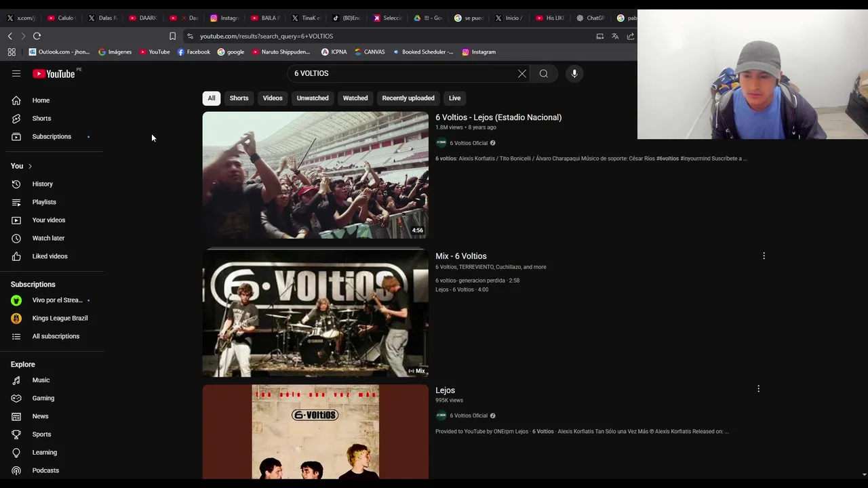Bookmark this page with the bookmark icon
The height and width of the screenshot is (488, 868).
pyautogui.click(x=172, y=36)
